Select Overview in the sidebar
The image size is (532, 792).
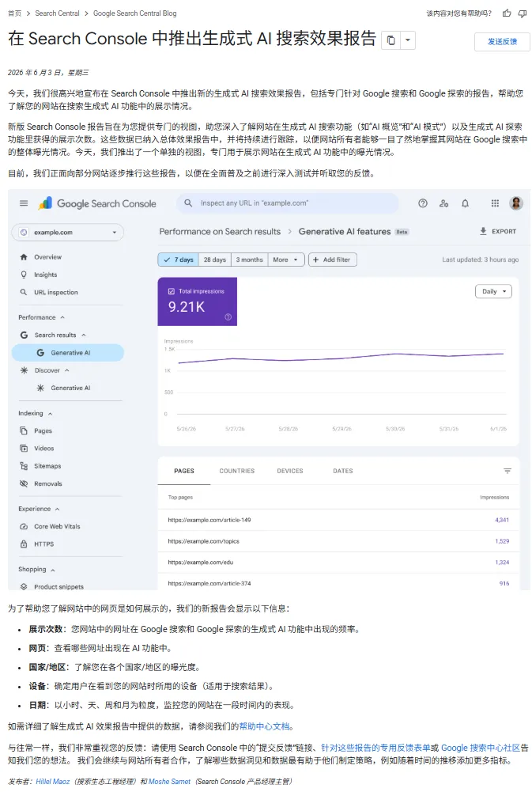(x=47, y=257)
